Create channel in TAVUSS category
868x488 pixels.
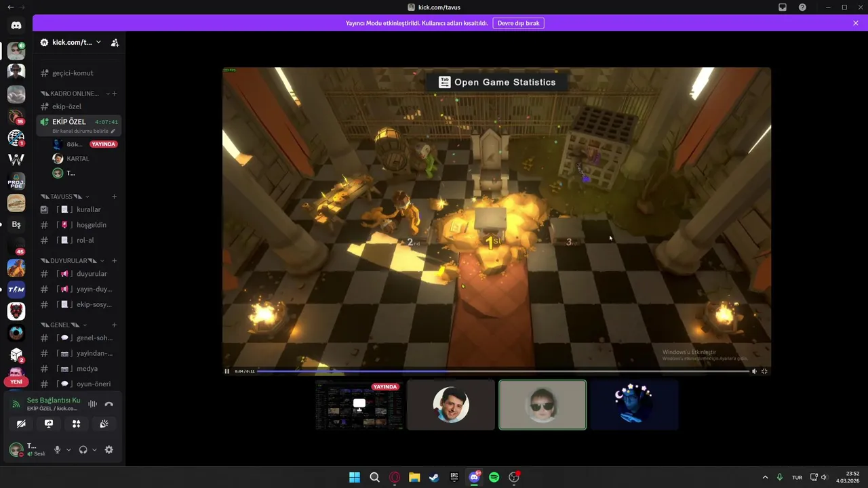115,197
